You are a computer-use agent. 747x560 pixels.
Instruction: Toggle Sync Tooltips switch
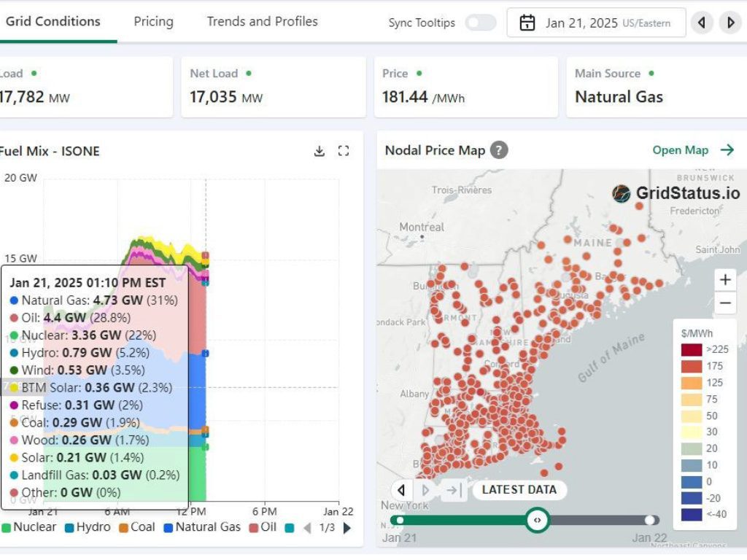click(x=480, y=23)
